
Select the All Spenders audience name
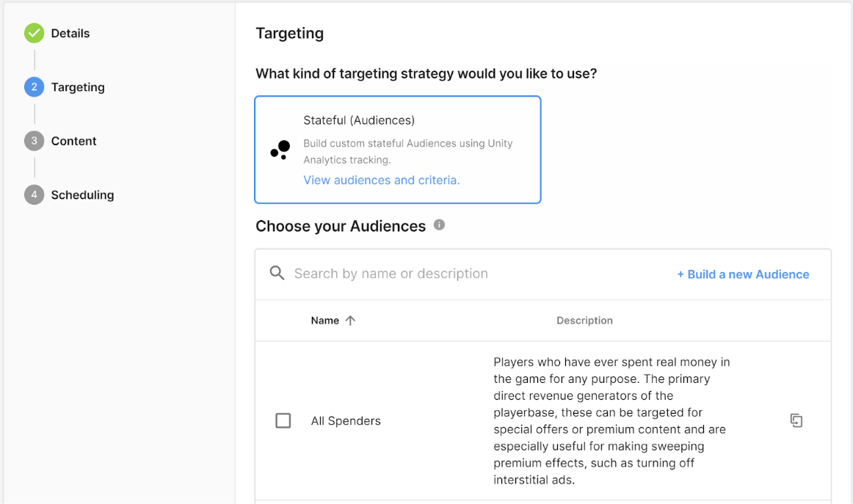346,421
